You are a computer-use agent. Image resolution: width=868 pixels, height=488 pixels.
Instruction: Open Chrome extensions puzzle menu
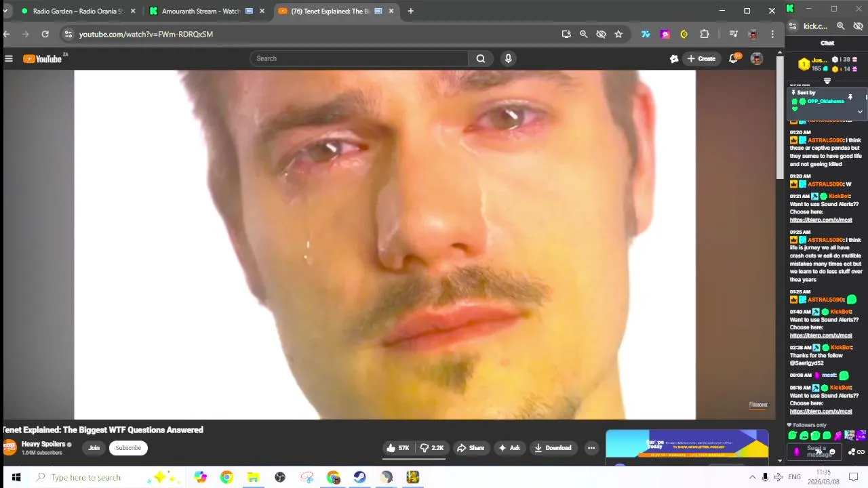(705, 34)
